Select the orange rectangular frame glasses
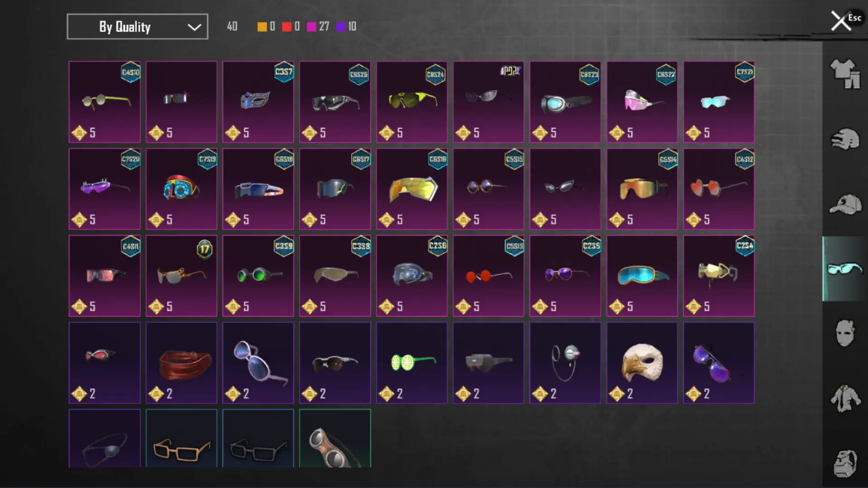Screen dimensions: 868x488 click(181, 438)
